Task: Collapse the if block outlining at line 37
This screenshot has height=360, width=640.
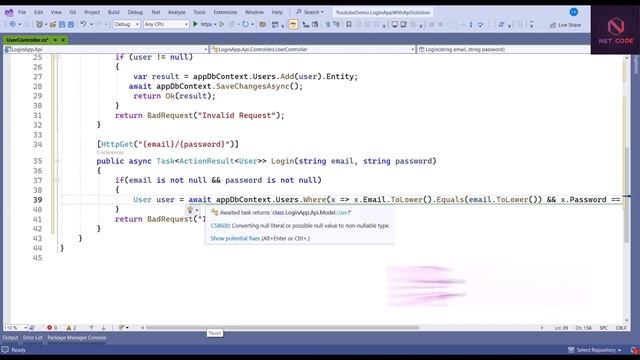Action: pos(57,180)
